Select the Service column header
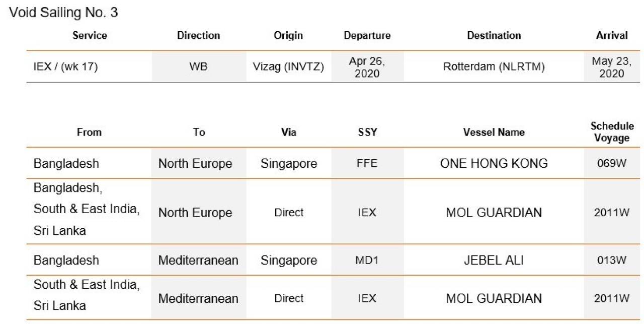The width and height of the screenshot is (644, 324). coord(90,35)
